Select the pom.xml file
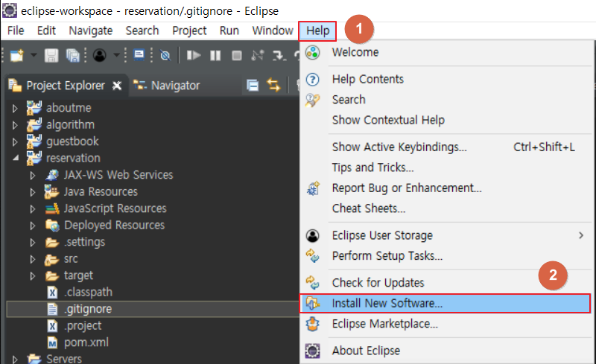This screenshot has width=596, height=364. point(86,342)
